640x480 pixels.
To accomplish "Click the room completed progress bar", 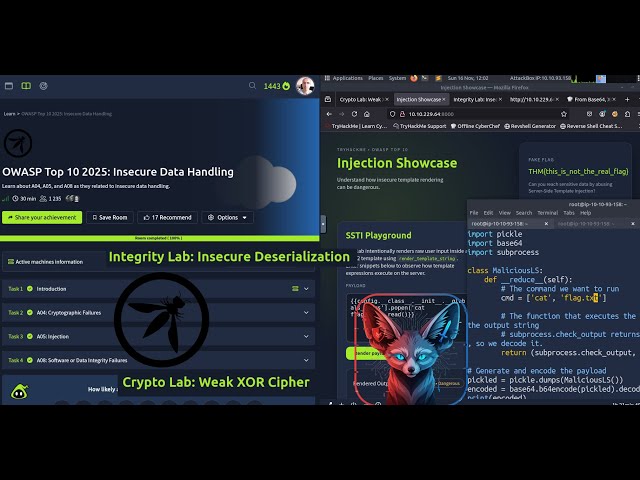I will [160, 238].
